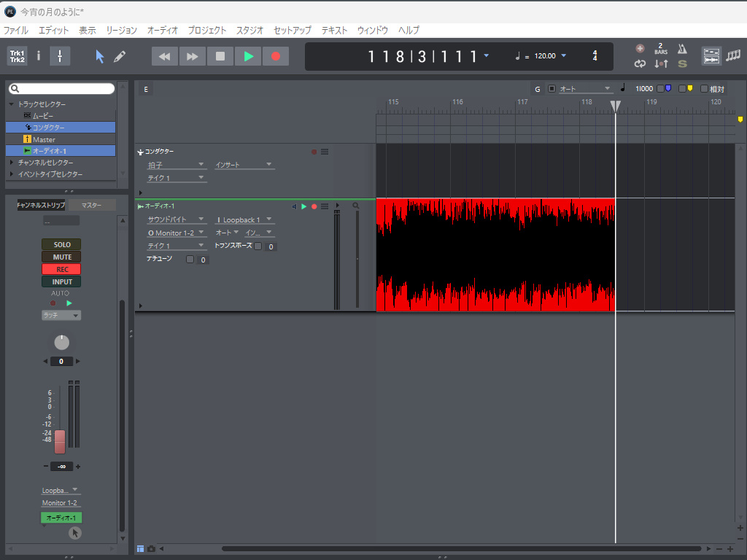Image resolution: width=747 pixels, height=560 pixels.
Task: Toggle the トランスポーズ checkbox
Action: pos(258,246)
